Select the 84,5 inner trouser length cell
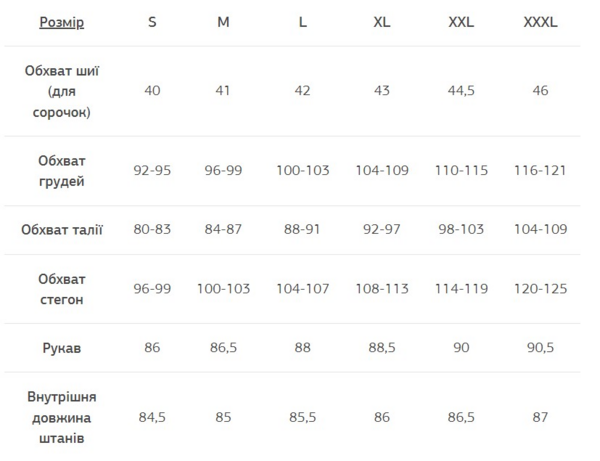Viewport: 600px width, 461px height. 152,417
